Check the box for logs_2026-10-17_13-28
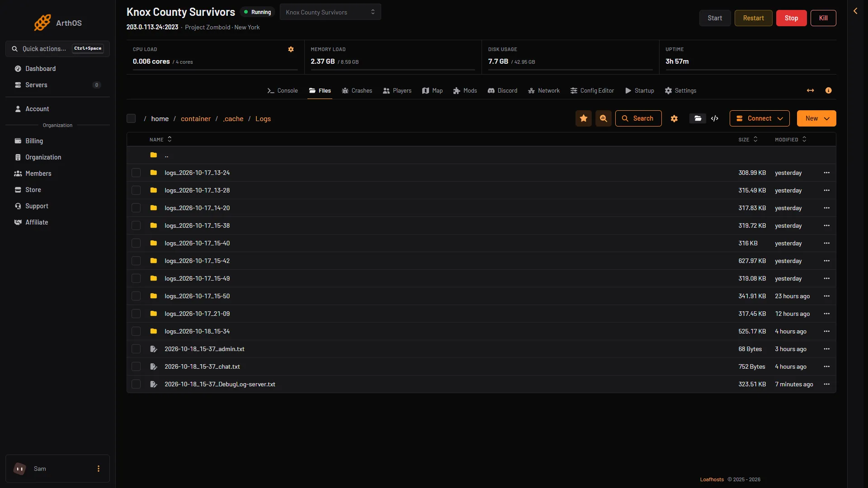Viewport: 868px width, 488px height. [x=136, y=190]
